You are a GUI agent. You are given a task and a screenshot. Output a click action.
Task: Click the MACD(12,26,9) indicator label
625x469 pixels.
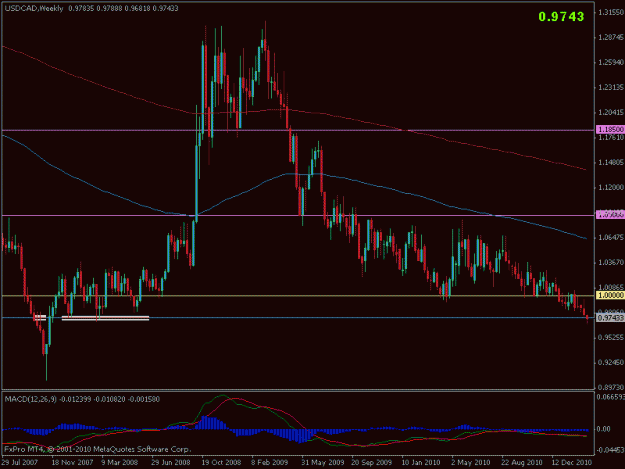[x=31, y=399]
